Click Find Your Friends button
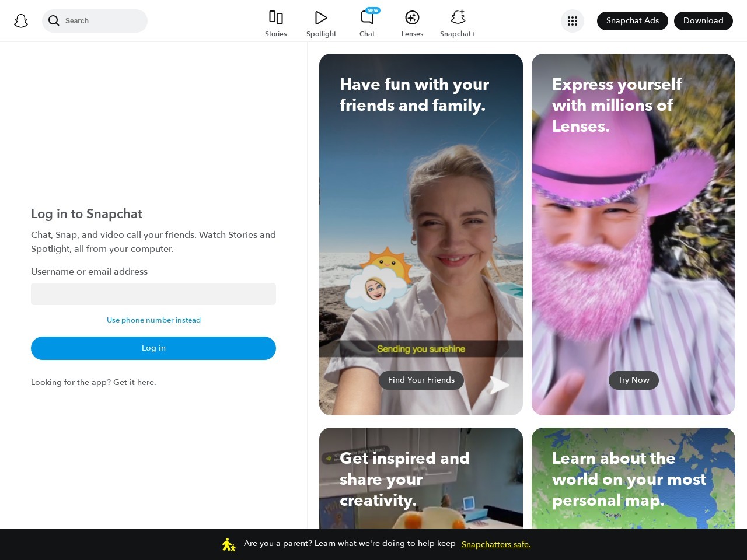The height and width of the screenshot is (560, 747). pyautogui.click(x=421, y=380)
